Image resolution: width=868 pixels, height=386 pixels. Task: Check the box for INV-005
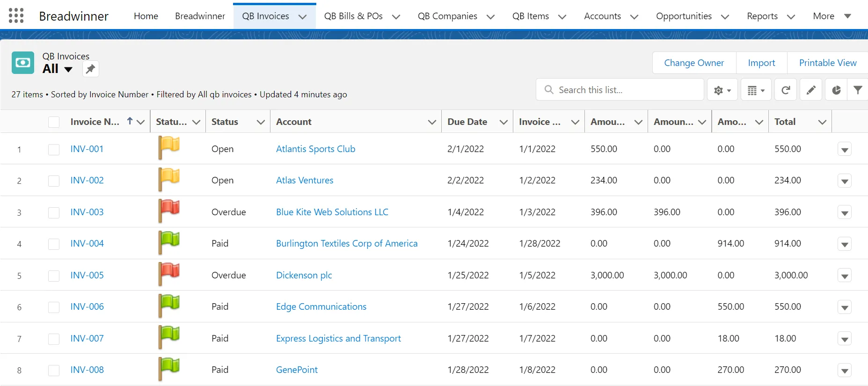click(54, 276)
